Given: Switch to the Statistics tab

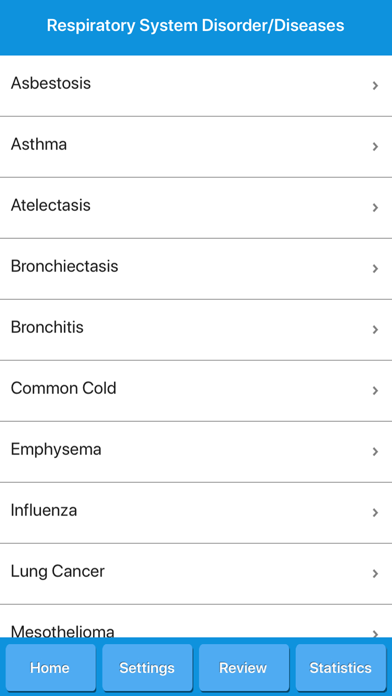Looking at the screenshot, I should 341,668.
